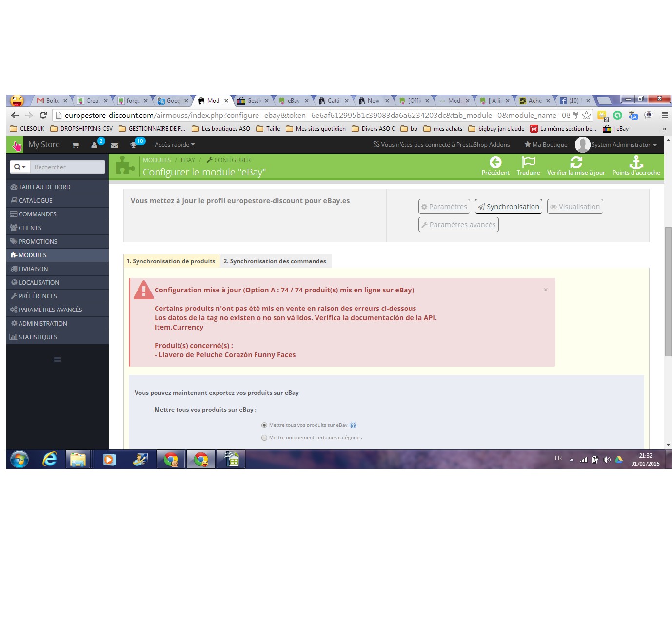Screen dimensions: 672x640
Task: Click the Visualisation button
Action: coord(575,207)
